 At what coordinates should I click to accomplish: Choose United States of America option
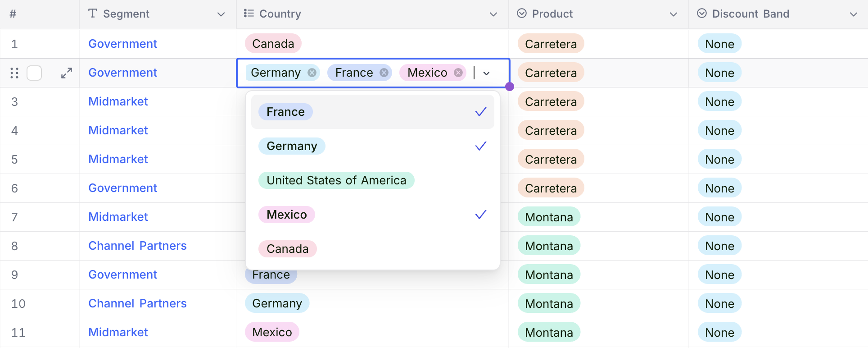[336, 180]
